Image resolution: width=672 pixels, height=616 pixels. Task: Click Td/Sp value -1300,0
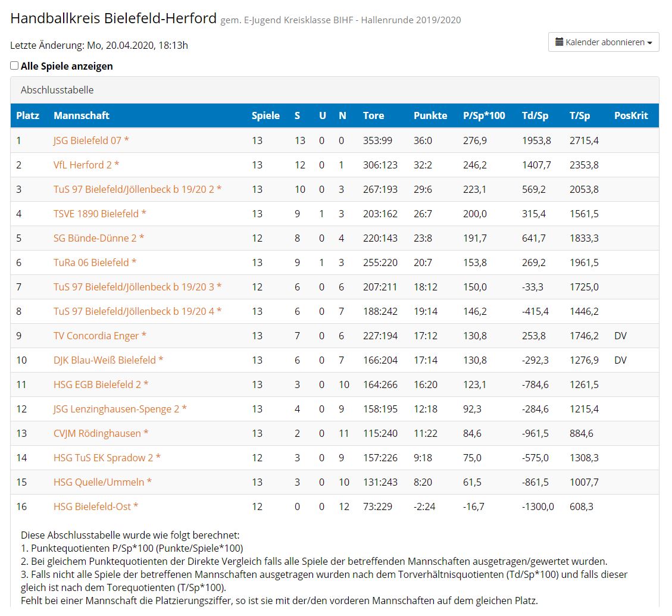pos(537,507)
